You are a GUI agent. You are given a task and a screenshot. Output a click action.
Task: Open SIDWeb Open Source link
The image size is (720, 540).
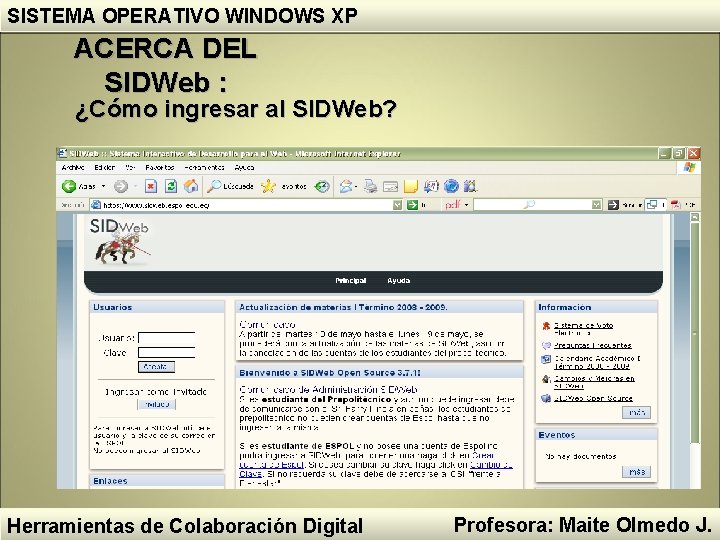point(593,398)
